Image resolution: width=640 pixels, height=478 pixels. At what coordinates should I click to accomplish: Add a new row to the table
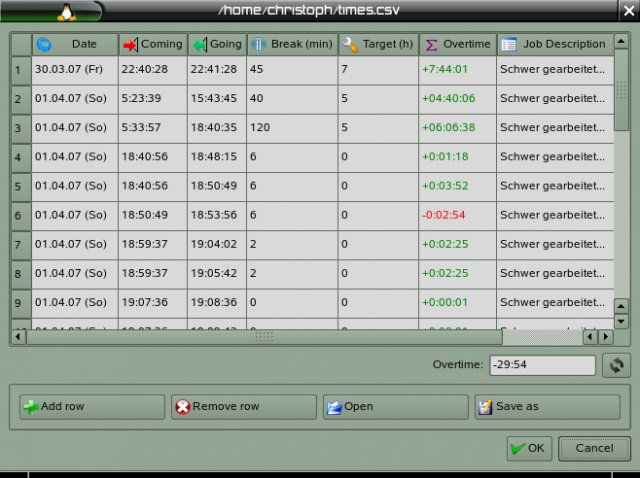92,407
